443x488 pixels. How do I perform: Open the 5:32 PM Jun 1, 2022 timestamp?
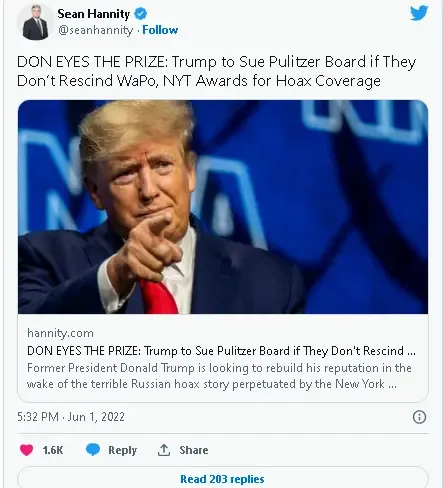[x=71, y=417]
